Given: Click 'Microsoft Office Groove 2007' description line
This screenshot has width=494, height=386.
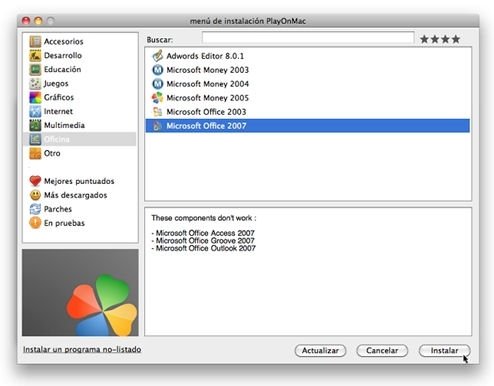Looking at the screenshot, I should pos(203,240).
